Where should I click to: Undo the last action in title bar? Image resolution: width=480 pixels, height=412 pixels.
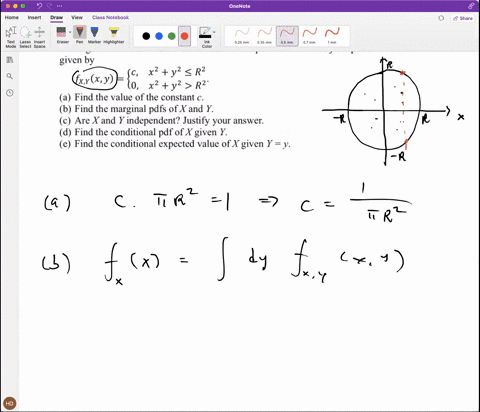(x=40, y=6)
